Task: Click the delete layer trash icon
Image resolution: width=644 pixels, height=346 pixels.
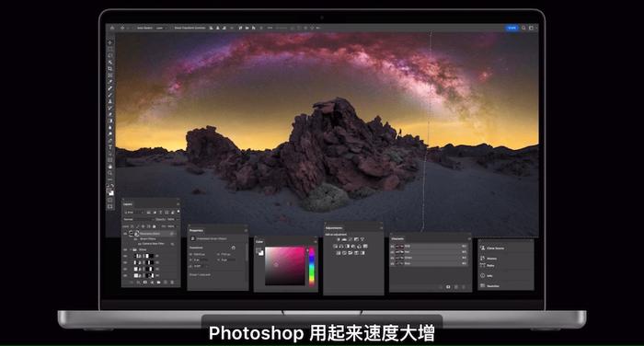Action: coord(172,283)
